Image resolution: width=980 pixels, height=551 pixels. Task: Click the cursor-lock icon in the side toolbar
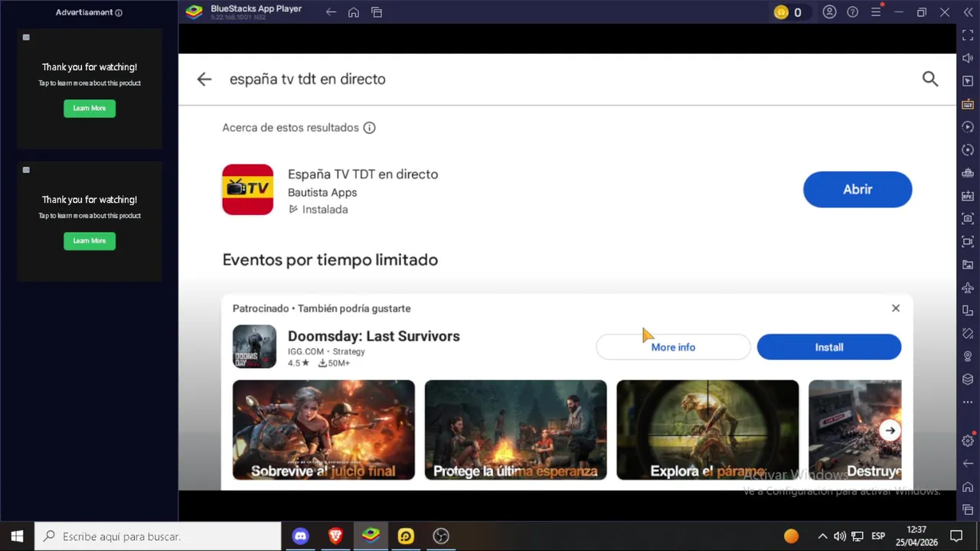point(968,81)
